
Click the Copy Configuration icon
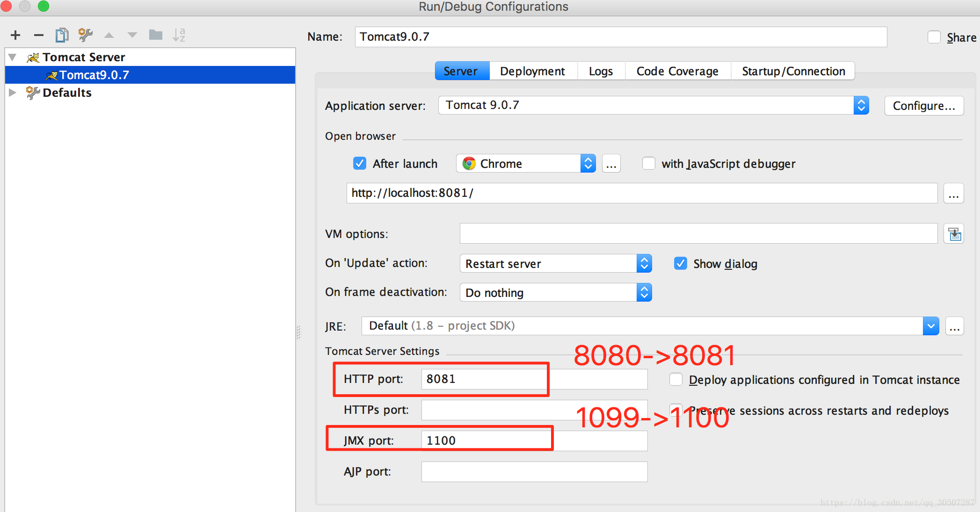pos(62,35)
